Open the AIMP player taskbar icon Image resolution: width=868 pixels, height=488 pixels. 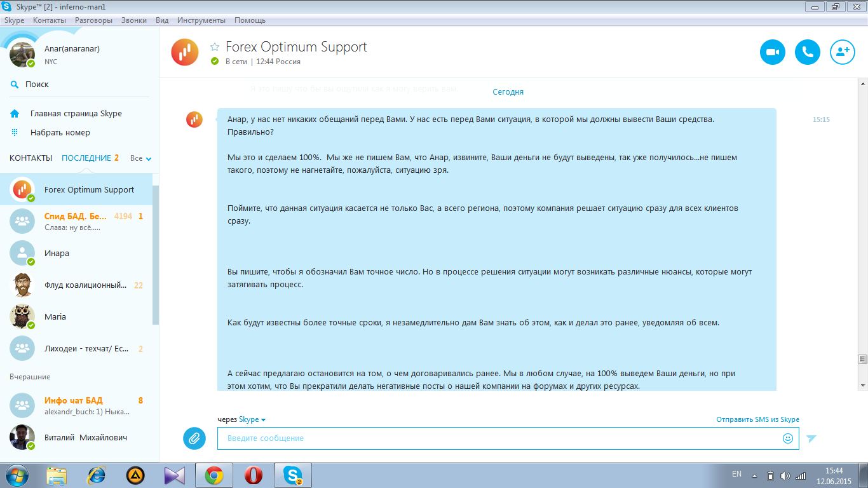(x=135, y=475)
